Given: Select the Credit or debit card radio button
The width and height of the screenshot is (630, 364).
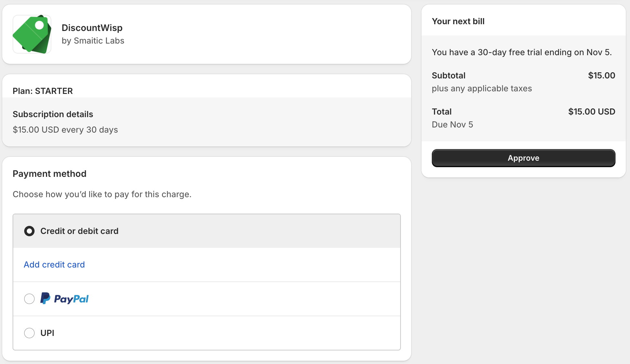Looking at the screenshot, I should point(29,231).
